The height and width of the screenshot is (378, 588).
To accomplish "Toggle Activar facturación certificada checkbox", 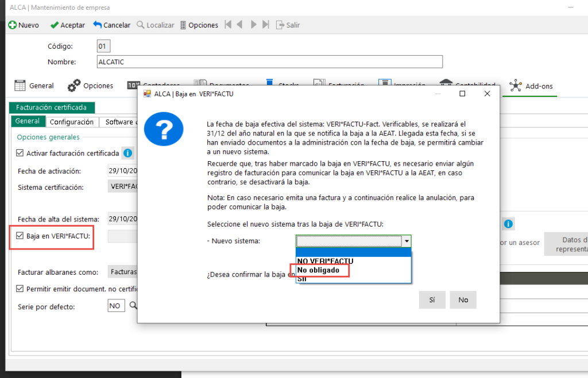I will pos(21,153).
